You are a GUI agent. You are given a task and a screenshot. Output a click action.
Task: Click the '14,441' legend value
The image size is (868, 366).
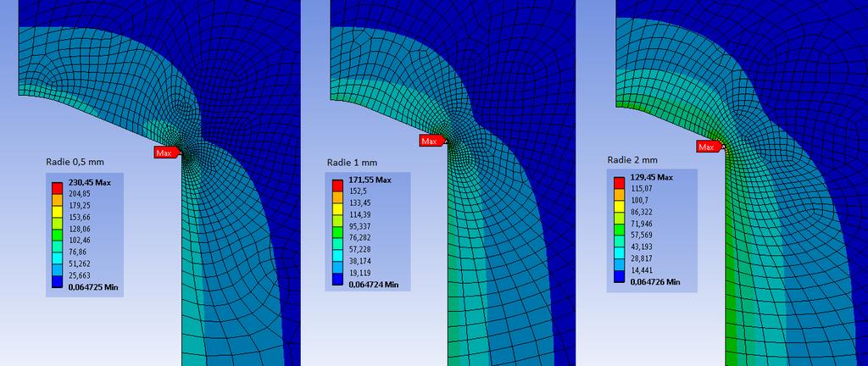coord(641,269)
